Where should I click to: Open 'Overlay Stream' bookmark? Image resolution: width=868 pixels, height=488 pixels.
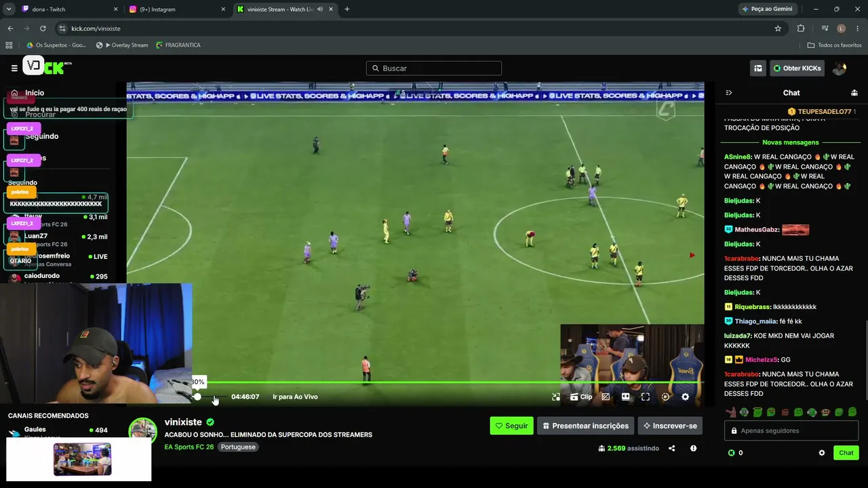122,45
